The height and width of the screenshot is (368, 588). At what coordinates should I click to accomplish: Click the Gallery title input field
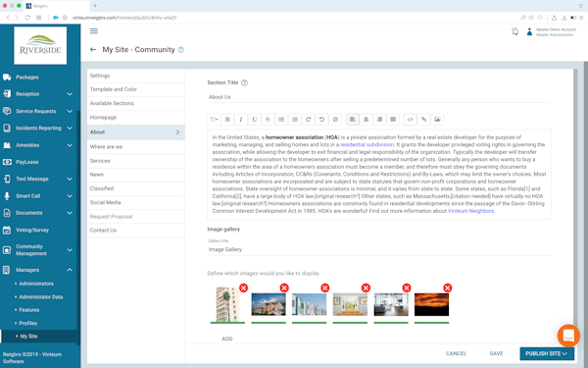pyautogui.click(x=378, y=249)
